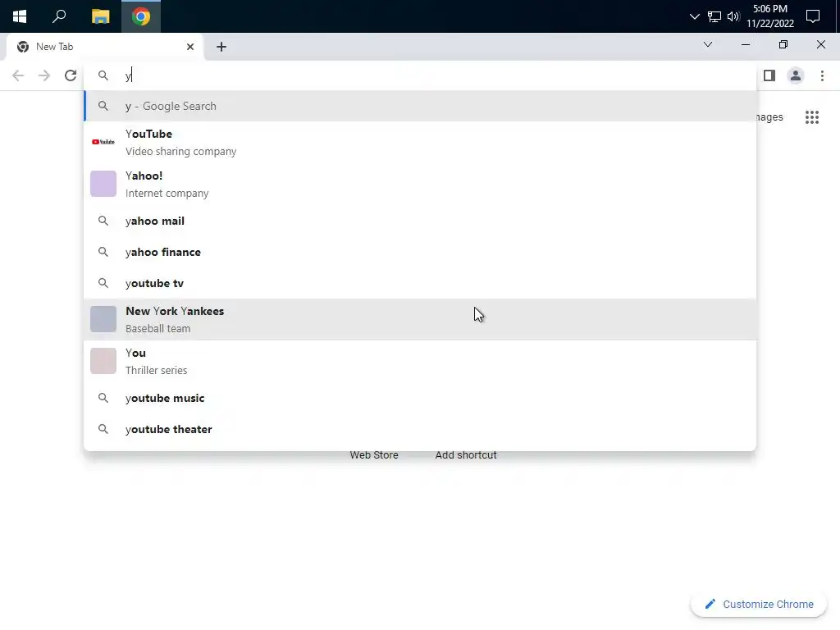Screen dimensions: 840x630
Task: Open the Web Store shortcut
Action: [374, 454]
